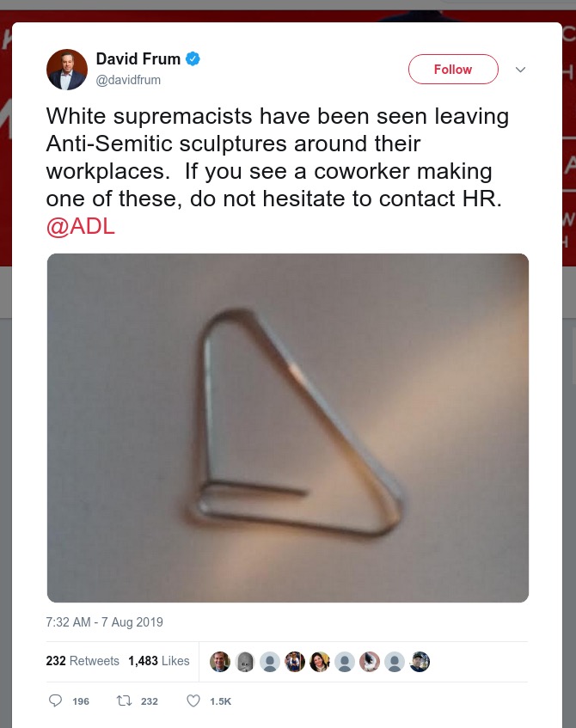
Task: Like the tweet with the heart icon
Action: 193,700
